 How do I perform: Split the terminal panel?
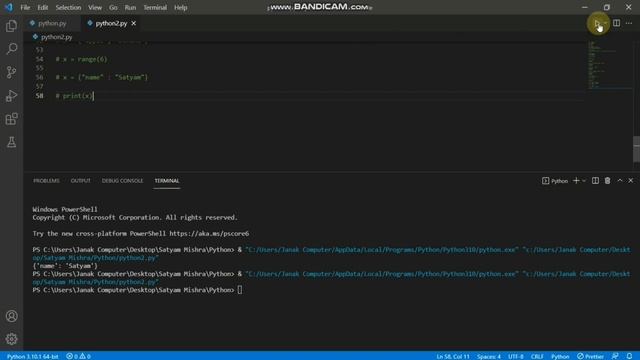[x=595, y=180]
